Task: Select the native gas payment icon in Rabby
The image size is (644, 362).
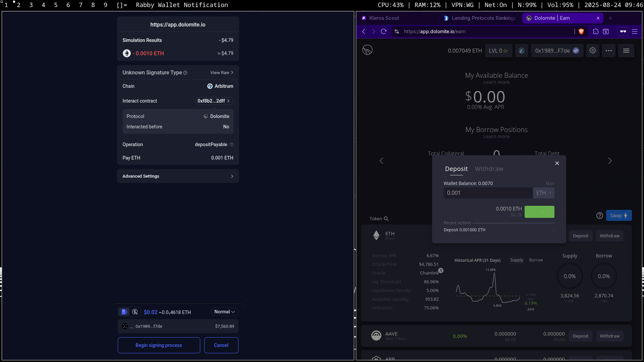Action: pos(124,312)
